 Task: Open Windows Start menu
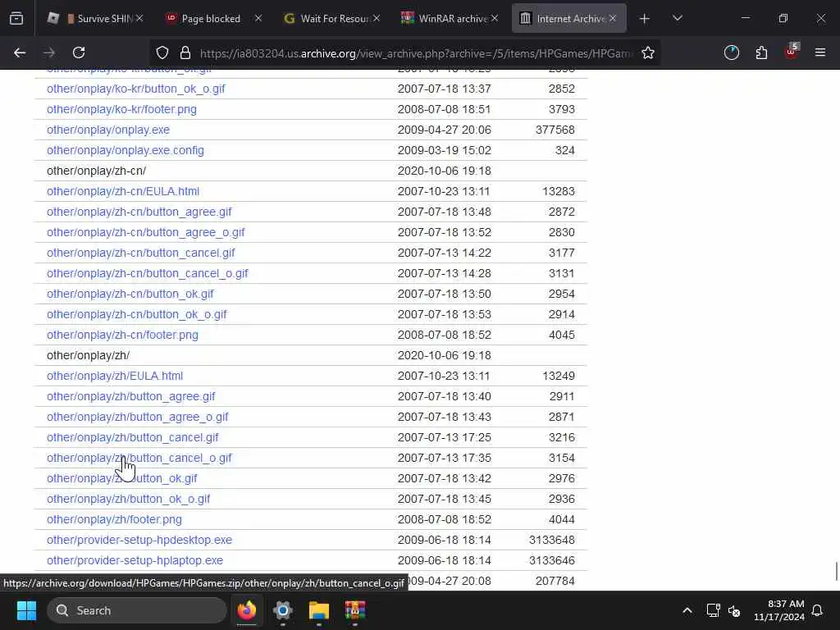26,610
